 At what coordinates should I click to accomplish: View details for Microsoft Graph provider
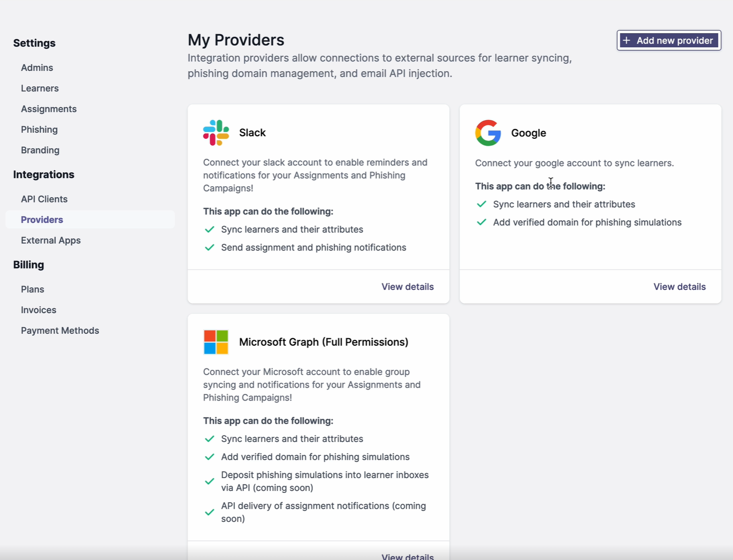point(408,556)
